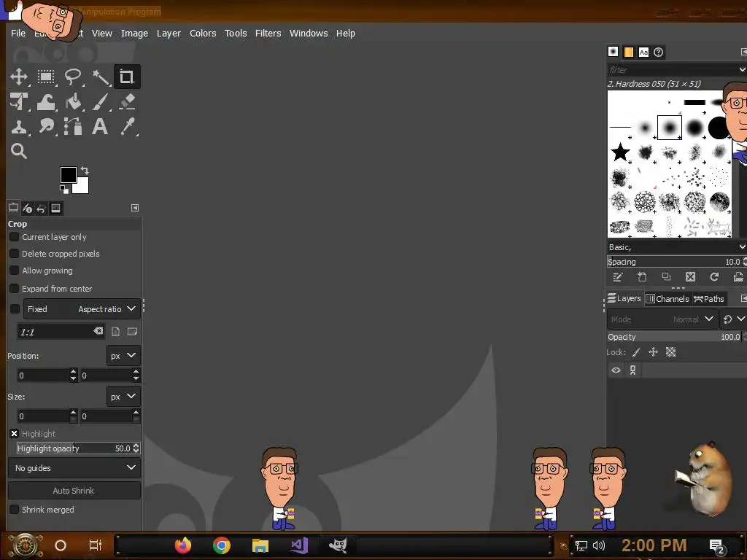Select the Paths tool
The width and height of the screenshot is (747, 560).
[x=73, y=127]
